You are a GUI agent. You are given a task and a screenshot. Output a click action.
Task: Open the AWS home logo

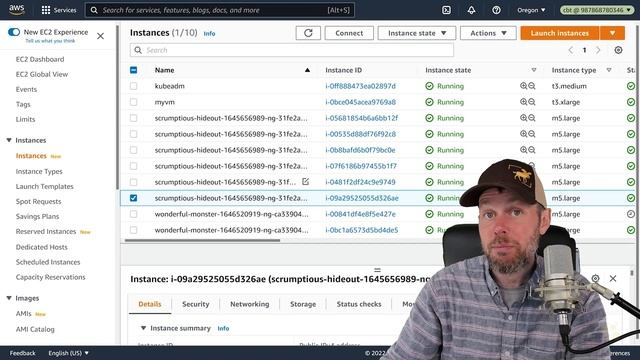pyautogui.click(x=17, y=10)
